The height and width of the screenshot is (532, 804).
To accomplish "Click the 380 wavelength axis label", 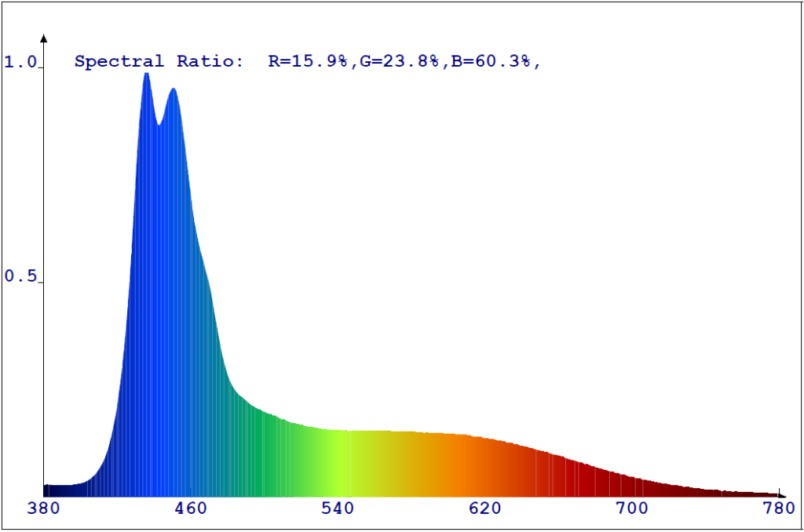I will (x=43, y=508).
